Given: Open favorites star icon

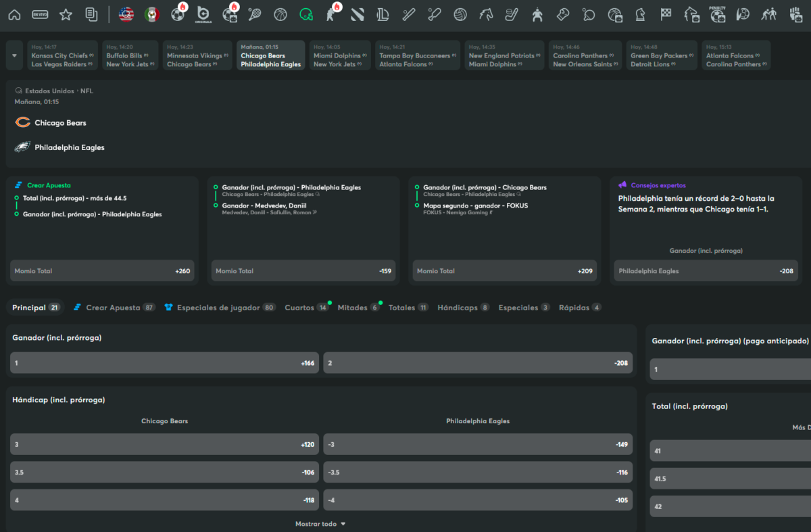Looking at the screenshot, I should click(66, 14).
